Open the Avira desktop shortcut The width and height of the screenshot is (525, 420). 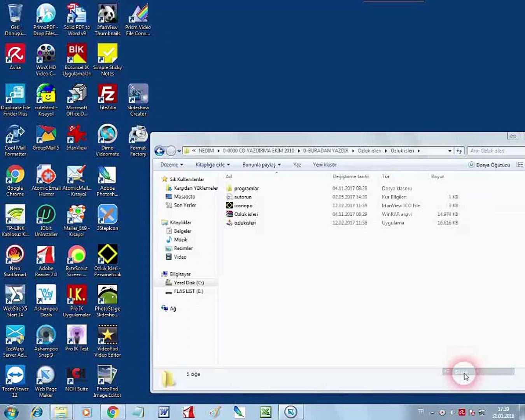(x=15, y=57)
